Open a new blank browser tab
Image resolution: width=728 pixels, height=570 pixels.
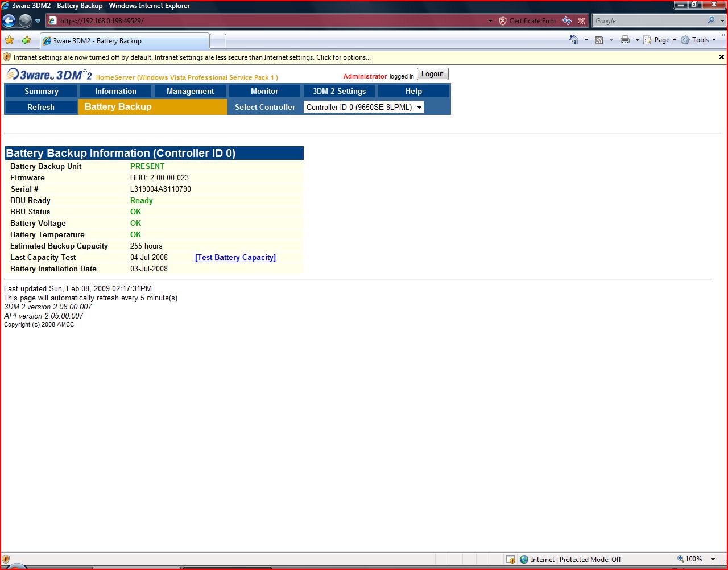(x=218, y=41)
